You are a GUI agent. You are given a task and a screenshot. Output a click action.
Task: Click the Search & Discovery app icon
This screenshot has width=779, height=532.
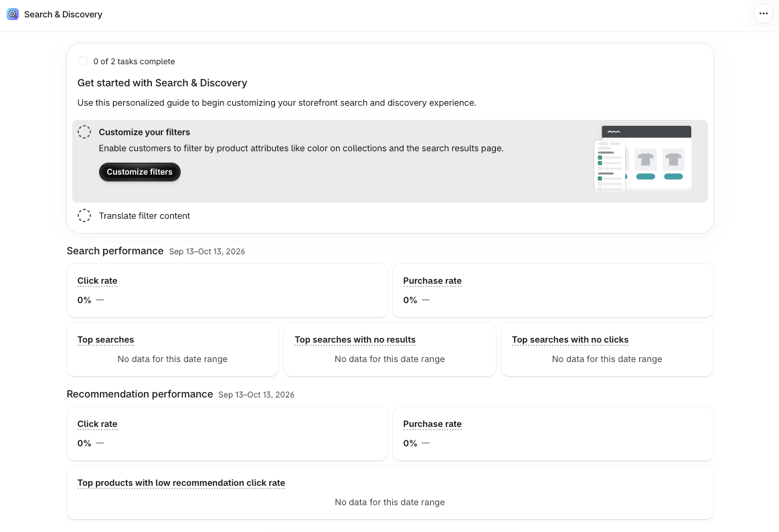[13, 15]
